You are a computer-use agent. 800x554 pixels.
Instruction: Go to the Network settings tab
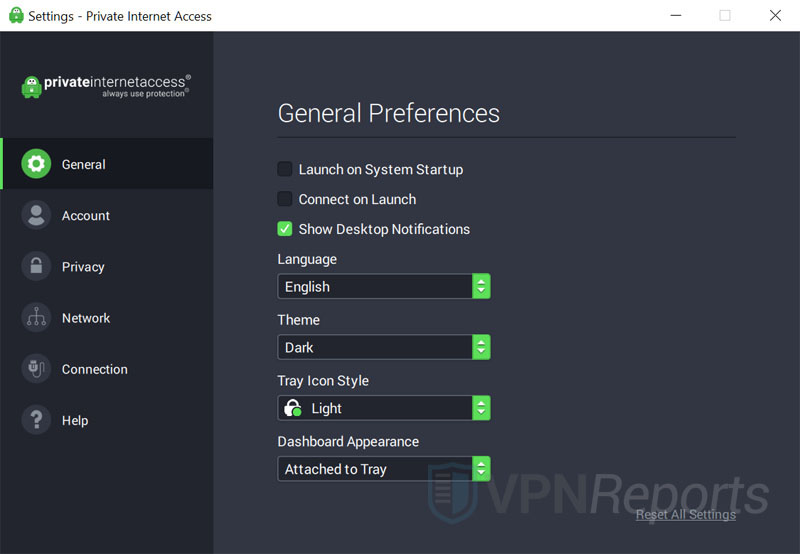coord(86,318)
